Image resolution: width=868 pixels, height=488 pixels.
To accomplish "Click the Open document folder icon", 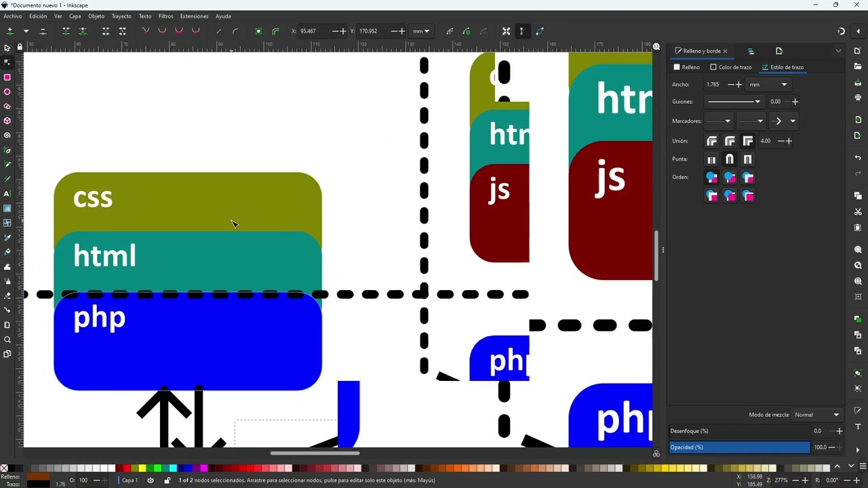I will click(x=858, y=66).
